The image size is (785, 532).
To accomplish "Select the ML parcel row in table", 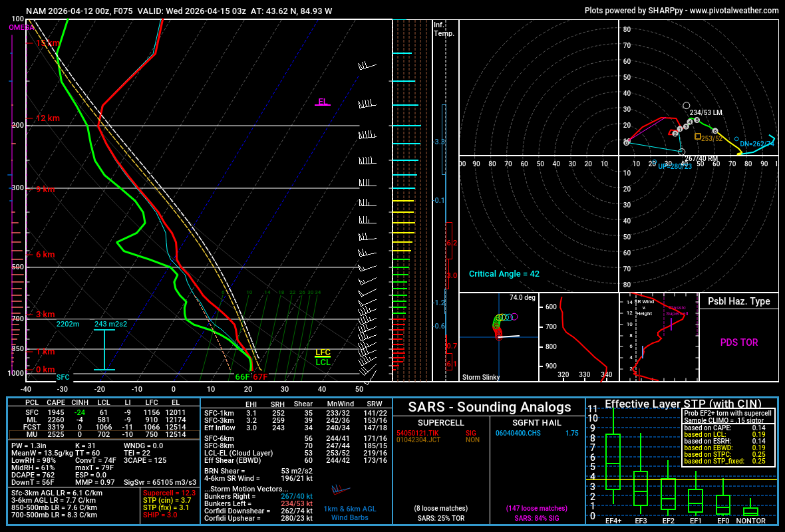I will click(x=103, y=420).
